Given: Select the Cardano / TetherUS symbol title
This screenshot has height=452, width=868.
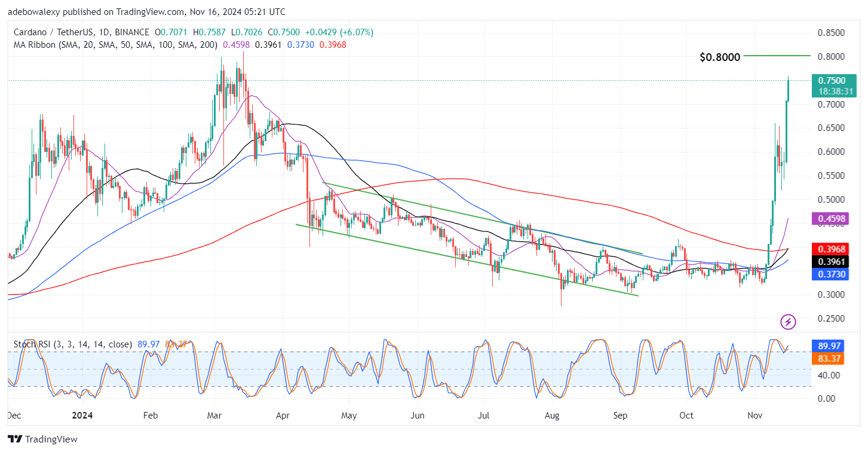Looking at the screenshot, I should (x=54, y=32).
